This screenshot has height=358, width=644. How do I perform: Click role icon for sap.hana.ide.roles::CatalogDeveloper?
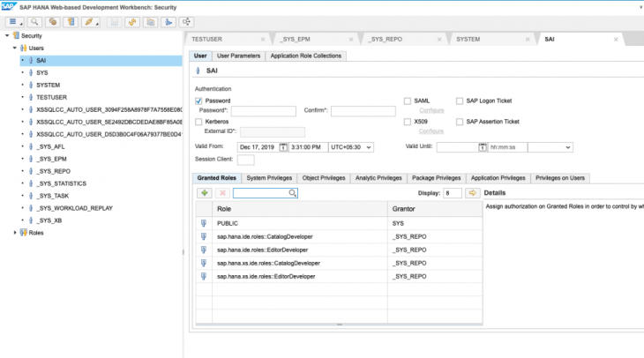pyautogui.click(x=204, y=236)
